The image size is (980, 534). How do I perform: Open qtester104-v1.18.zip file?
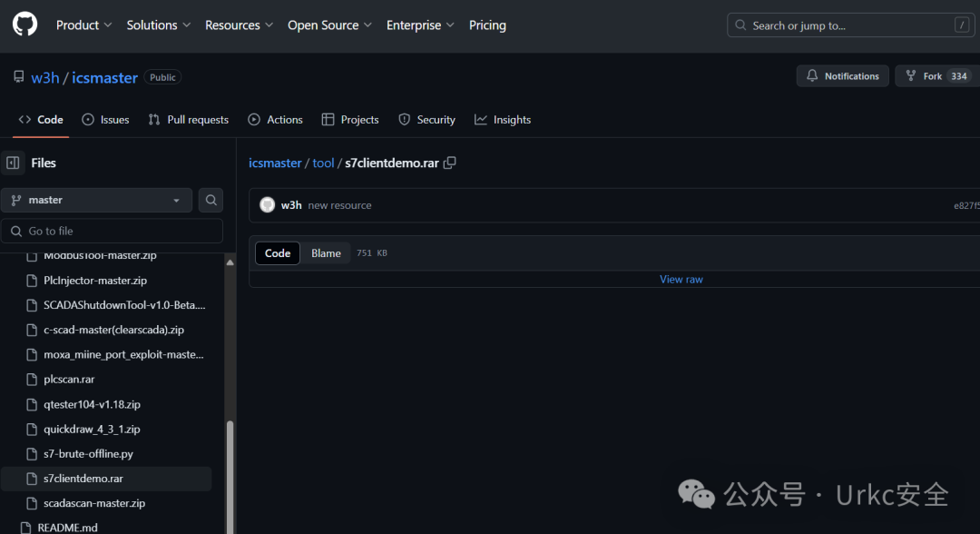92,404
